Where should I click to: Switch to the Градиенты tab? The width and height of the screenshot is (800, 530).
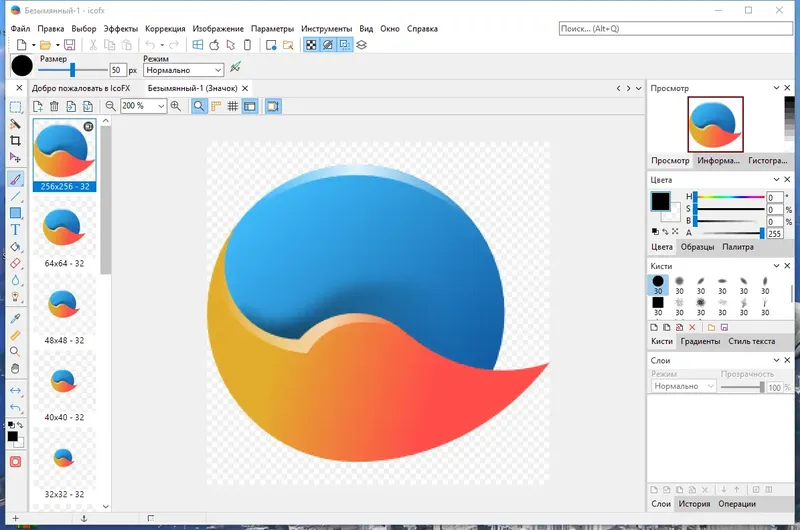tap(701, 341)
